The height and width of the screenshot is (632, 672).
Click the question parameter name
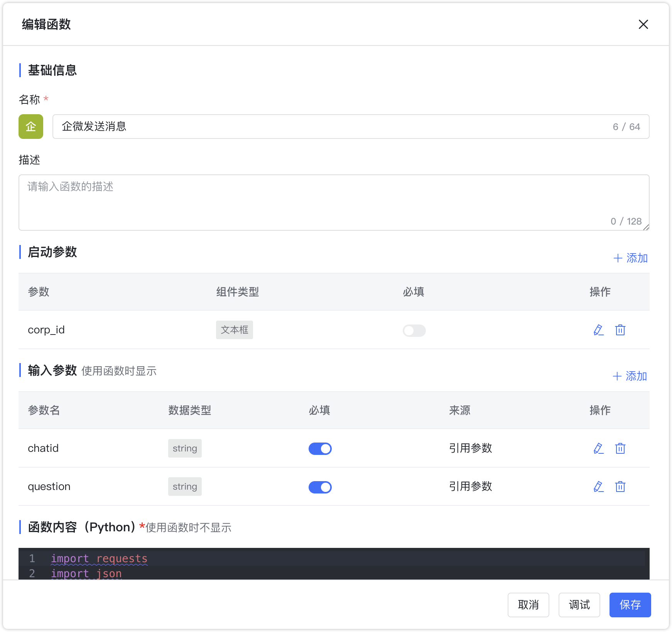click(49, 487)
